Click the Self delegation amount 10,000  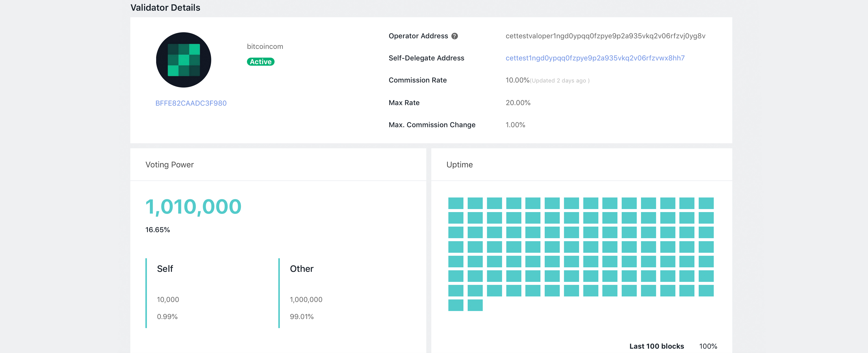click(168, 300)
